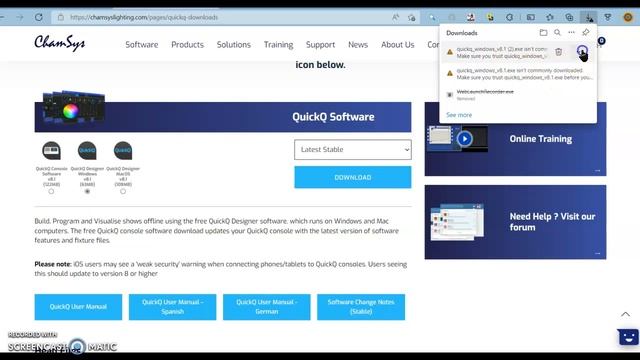
Task: Reload the page with the refresh icon
Action: [39, 17]
